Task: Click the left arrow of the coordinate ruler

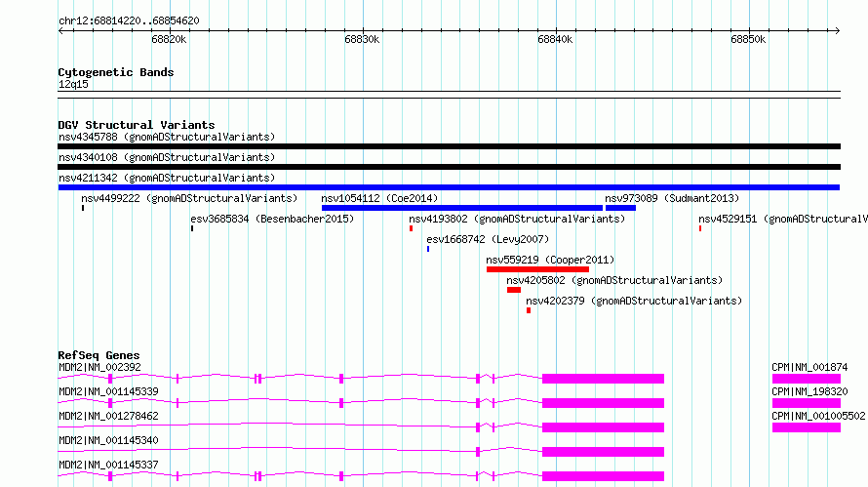Action: click(60, 31)
